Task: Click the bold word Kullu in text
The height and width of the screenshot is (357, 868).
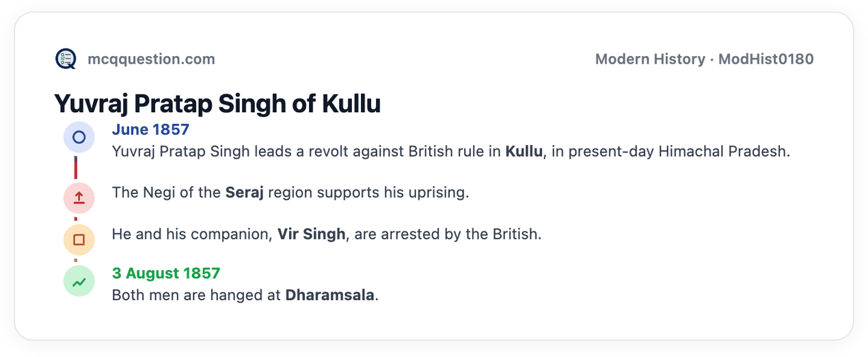Action: (x=524, y=151)
